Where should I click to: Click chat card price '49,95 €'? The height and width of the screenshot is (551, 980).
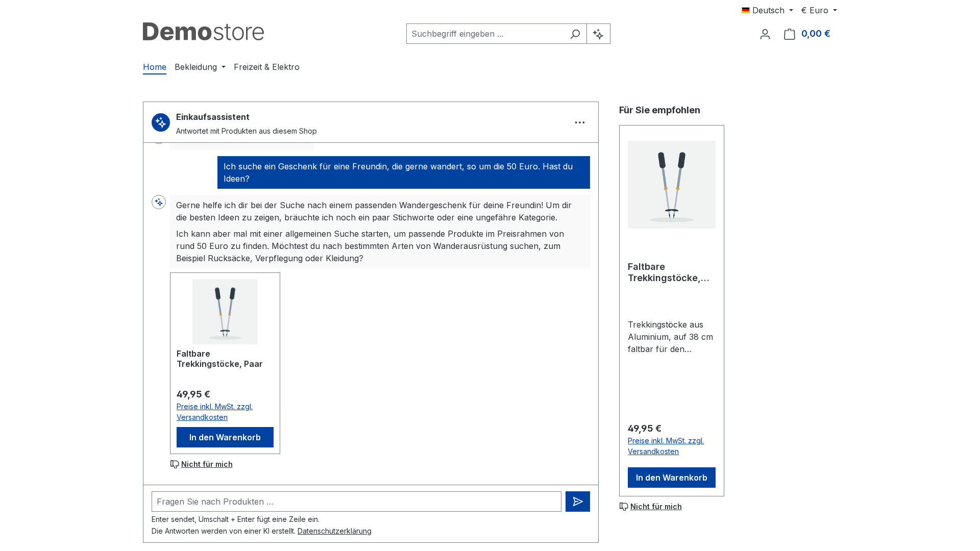(x=193, y=394)
